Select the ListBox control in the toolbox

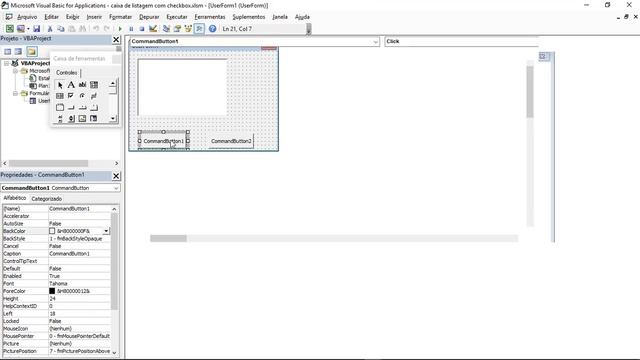(x=60, y=96)
